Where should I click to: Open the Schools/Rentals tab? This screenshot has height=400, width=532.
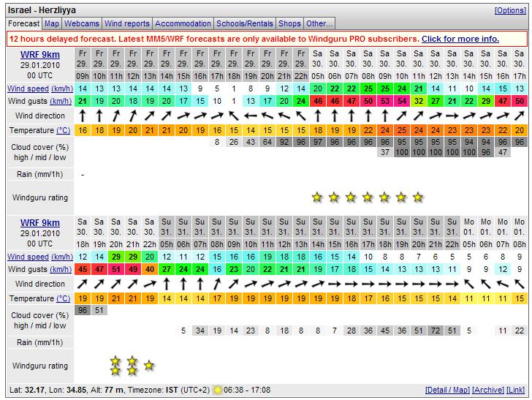pos(245,23)
